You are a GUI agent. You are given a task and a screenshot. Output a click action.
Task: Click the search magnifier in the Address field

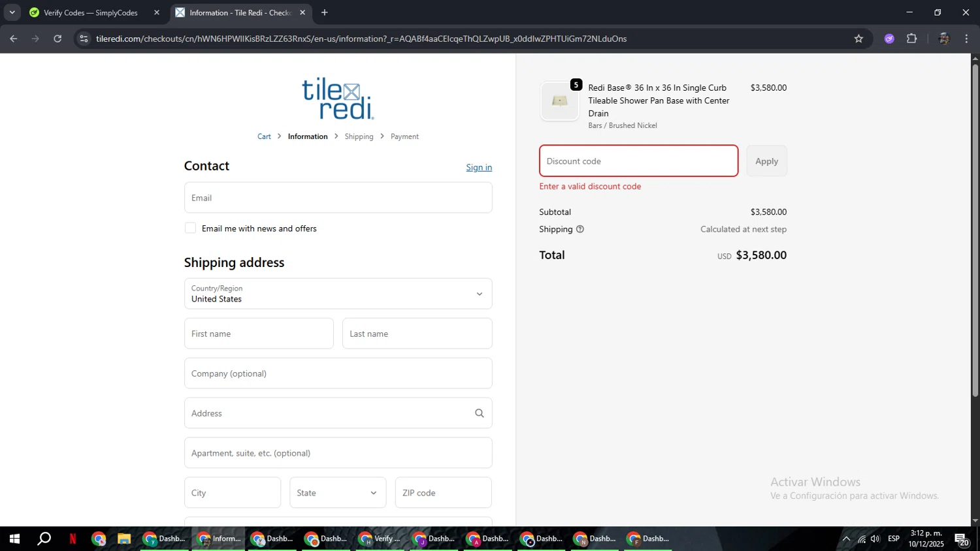click(480, 413)
